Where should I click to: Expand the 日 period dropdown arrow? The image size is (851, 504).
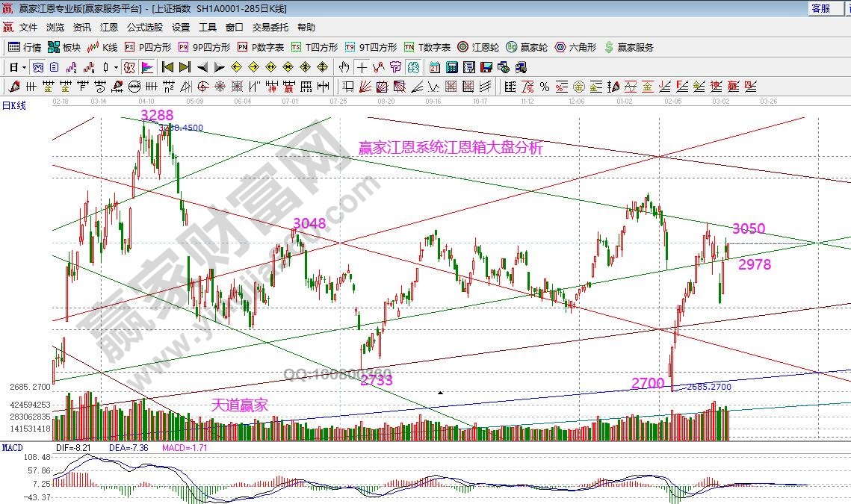pyautogui.click(x=24, y=67)
